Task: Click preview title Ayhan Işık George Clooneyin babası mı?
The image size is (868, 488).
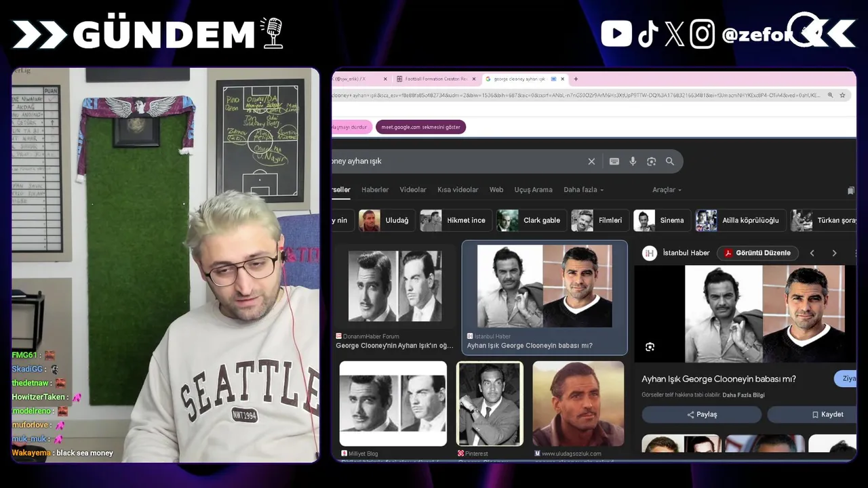Action: (719, 379)
